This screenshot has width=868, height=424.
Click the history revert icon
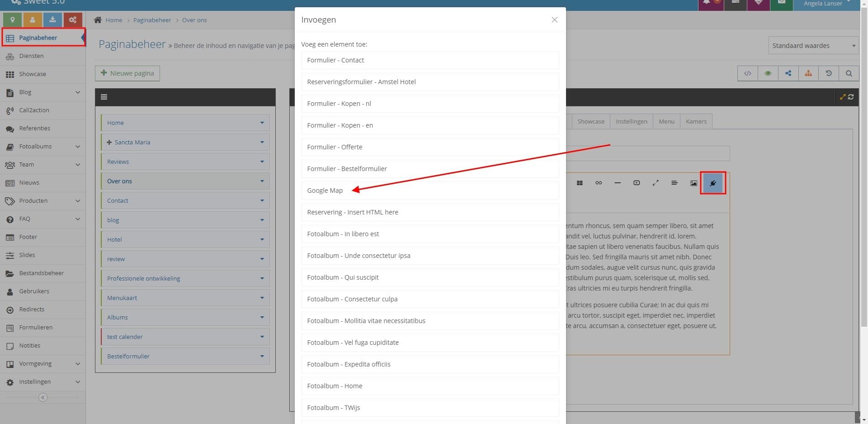pyautogui.click(x=829, y=73)
